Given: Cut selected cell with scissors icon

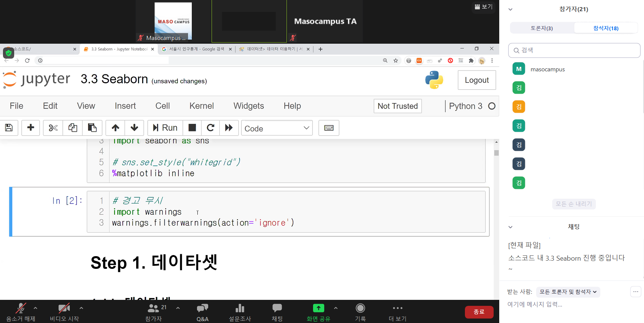Looking at the screenshot, I should point(53,128).
